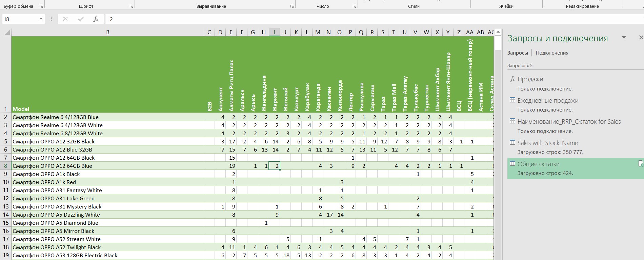Click value 17 in OPPO A5 Dazzling White row
The width and height of the screenshot is (644, 260).
(x=329, y=215)
